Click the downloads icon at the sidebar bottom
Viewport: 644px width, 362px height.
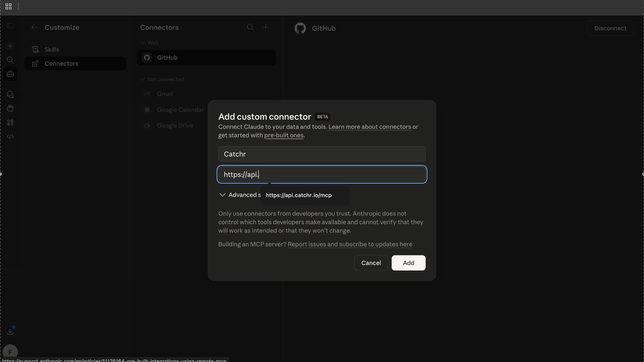(x=10, y=331)
